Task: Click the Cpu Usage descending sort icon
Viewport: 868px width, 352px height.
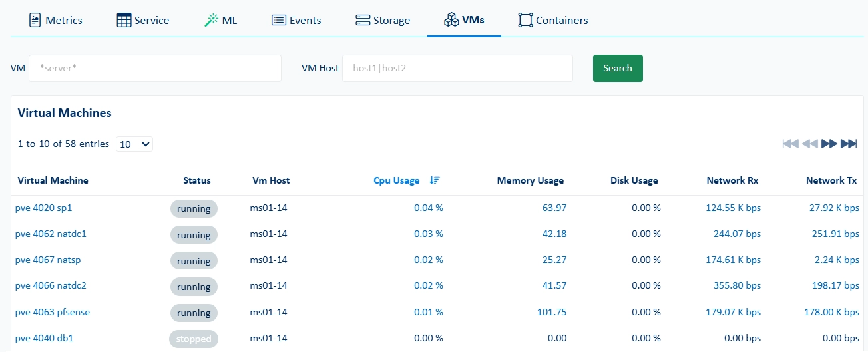Action: (435, 180)
